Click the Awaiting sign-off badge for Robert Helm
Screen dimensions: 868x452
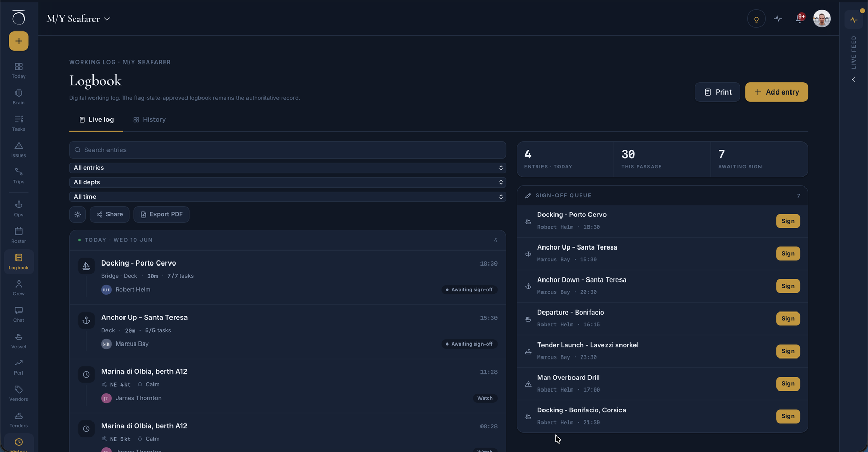(469, 290)
